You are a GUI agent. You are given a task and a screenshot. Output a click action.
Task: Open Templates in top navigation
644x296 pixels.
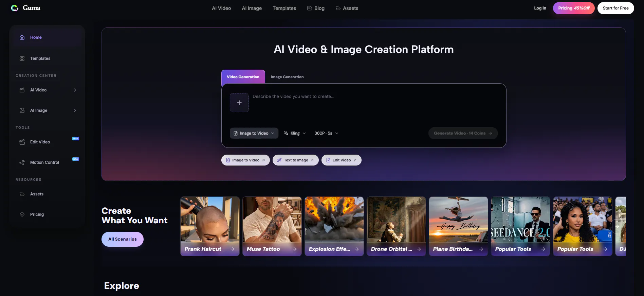[284, 8]
